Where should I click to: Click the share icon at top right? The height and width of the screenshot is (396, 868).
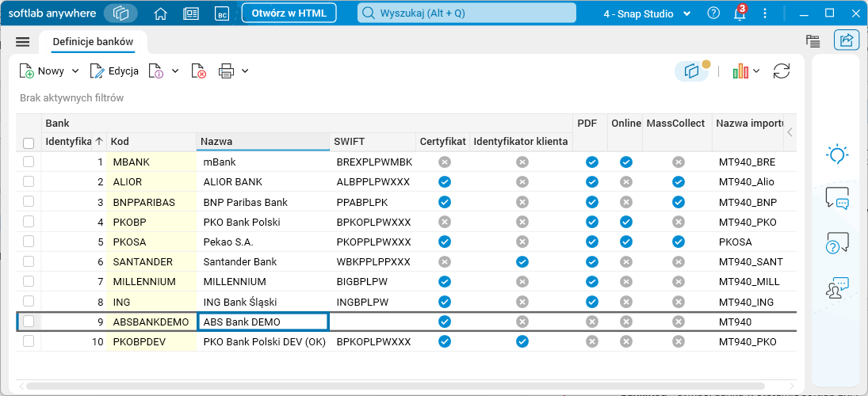point(847,40)
